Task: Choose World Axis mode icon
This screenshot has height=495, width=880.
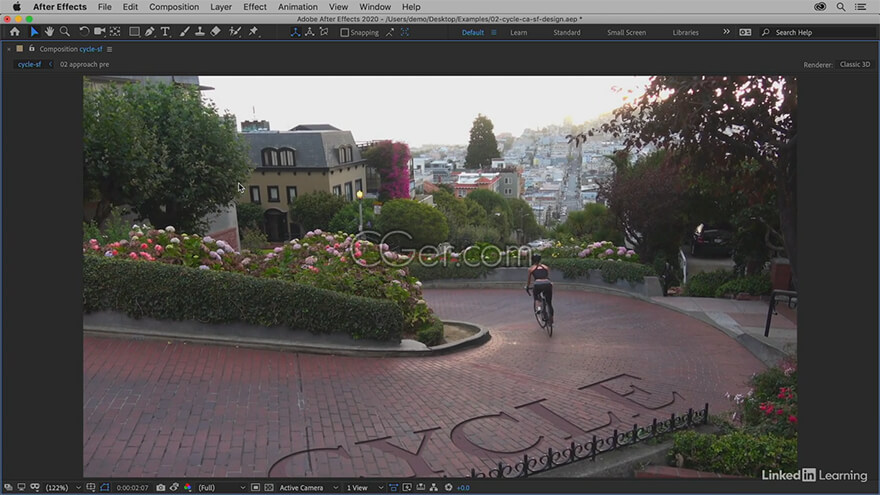Action: (310, 33)
